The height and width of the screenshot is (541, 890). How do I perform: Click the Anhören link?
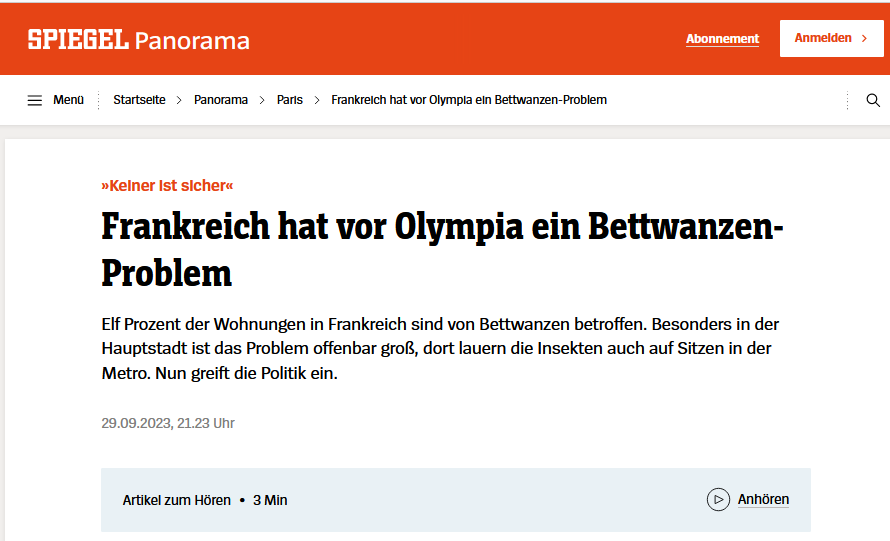(x=763, y=499)
